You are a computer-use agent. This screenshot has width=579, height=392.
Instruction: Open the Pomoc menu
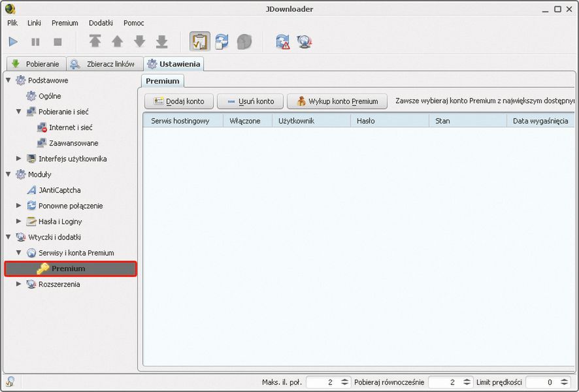pyautogui.click(x=134, y=23)
